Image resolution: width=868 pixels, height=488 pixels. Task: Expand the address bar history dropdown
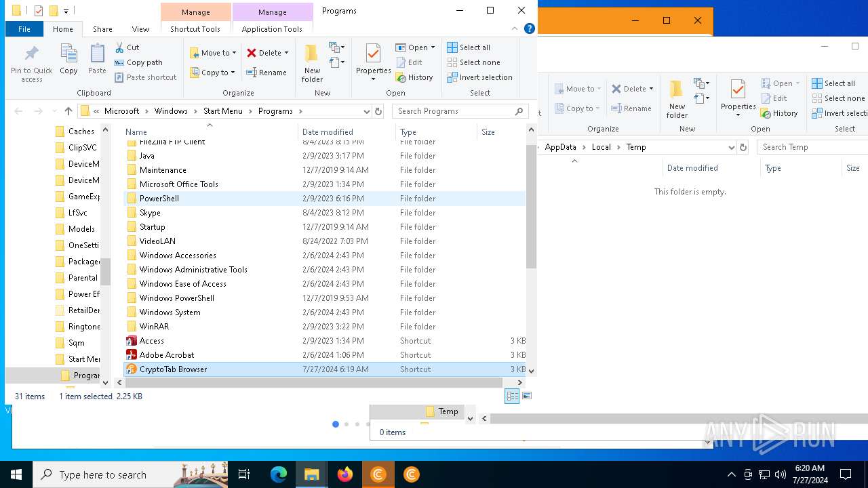(x=366, y=111)
